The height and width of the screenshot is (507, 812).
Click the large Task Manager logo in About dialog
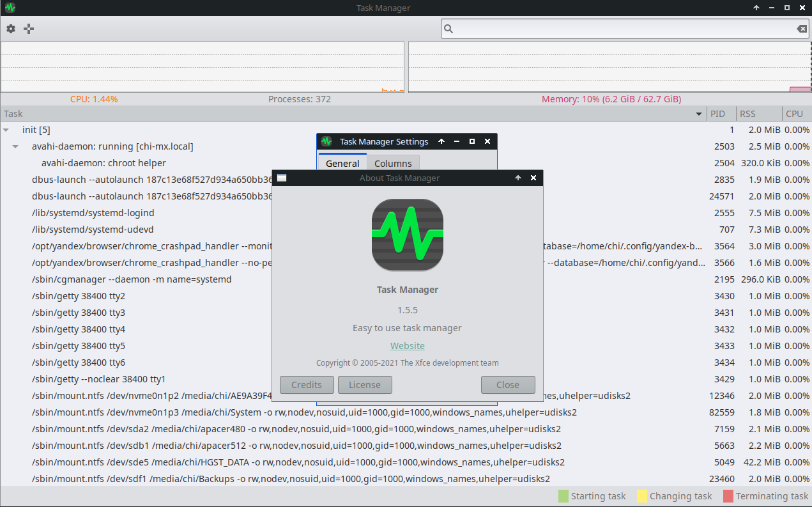tap(408, 235)
